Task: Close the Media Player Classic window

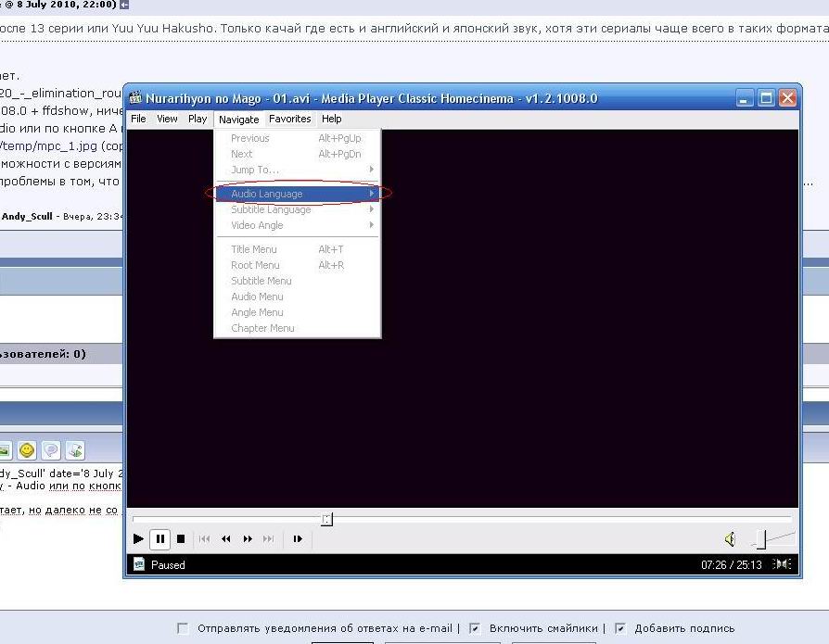Action: click(x=788, y=98)
